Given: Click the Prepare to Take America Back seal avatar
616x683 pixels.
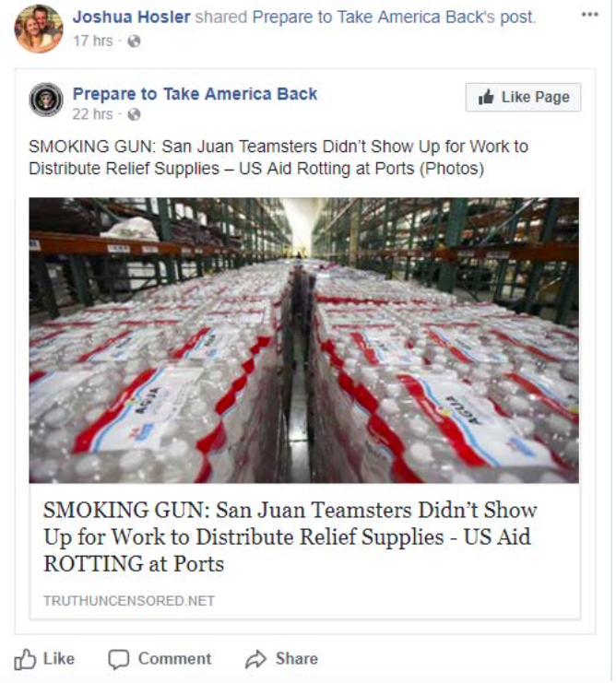Looking at the screenshot, I should tap(46, 100).
